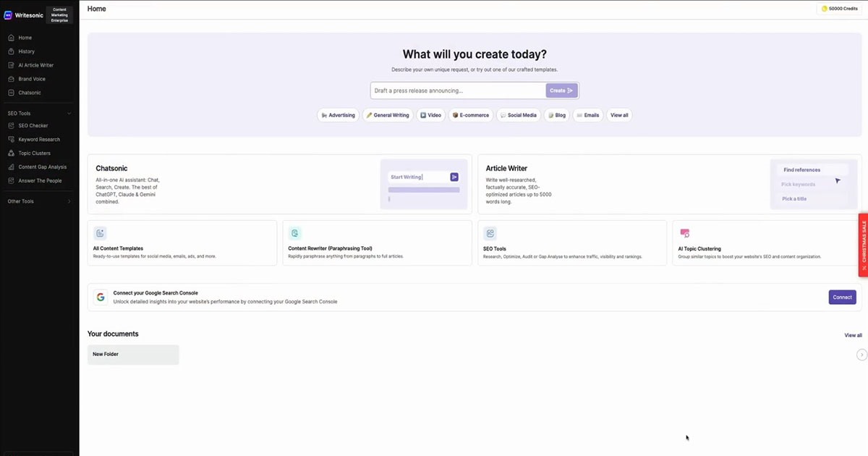Click the Connect button
This screenshot has height=456, width=868.
click(x=842, y=297)
